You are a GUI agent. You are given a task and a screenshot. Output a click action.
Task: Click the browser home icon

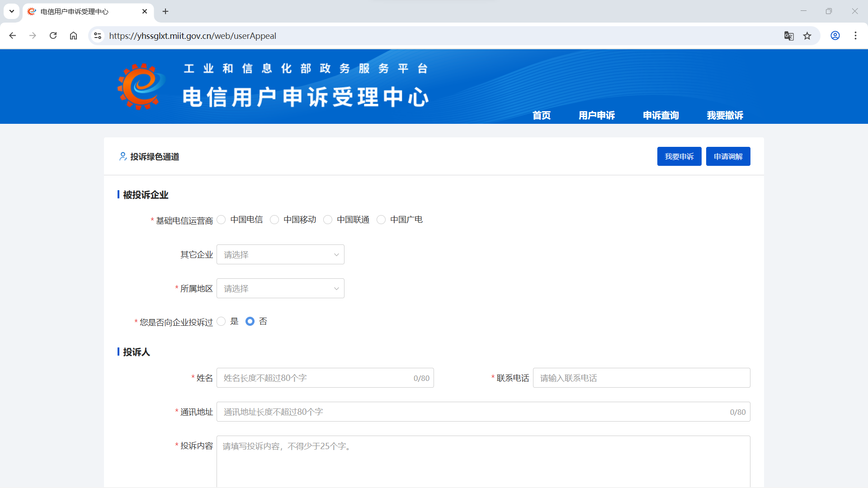73,36
